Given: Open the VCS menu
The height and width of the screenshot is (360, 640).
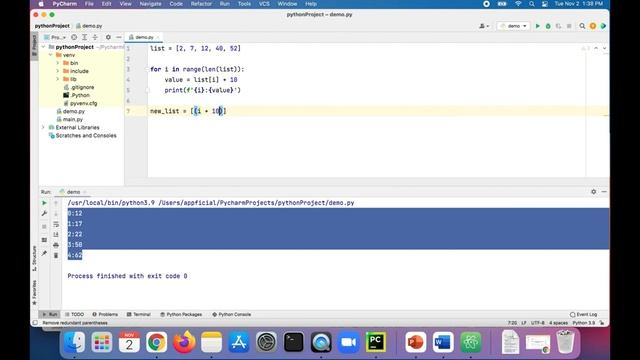Looking at the screenshot, I should 264,4.
